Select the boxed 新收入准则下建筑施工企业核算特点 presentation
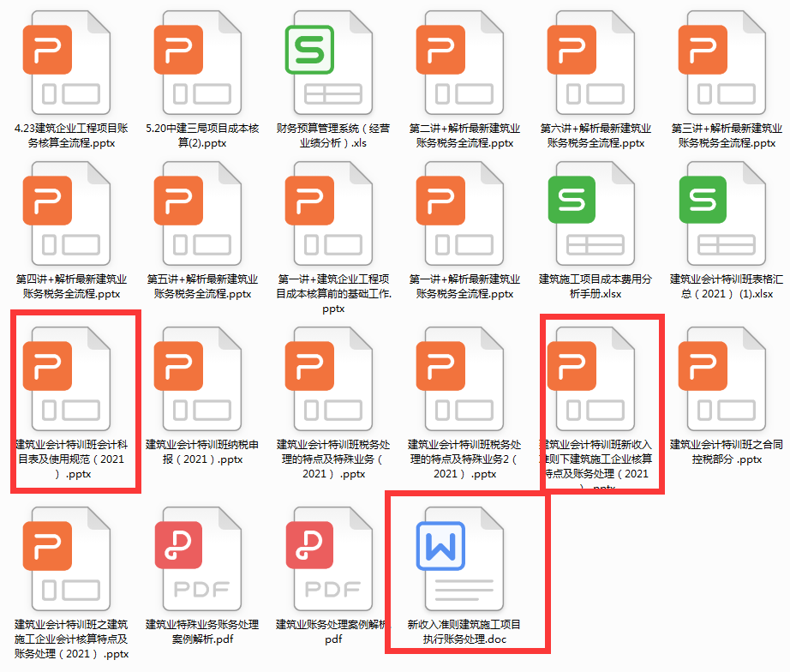This screenshot has height=672, width=790. tap(594, 380)
